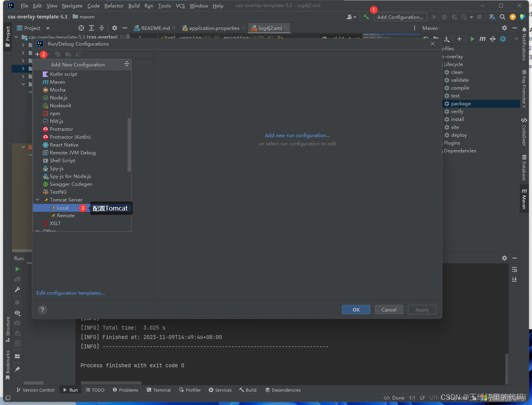Toggle Maven skip tests lightning icon
Screen dimensions: 532x405
[x=503, y=39]
